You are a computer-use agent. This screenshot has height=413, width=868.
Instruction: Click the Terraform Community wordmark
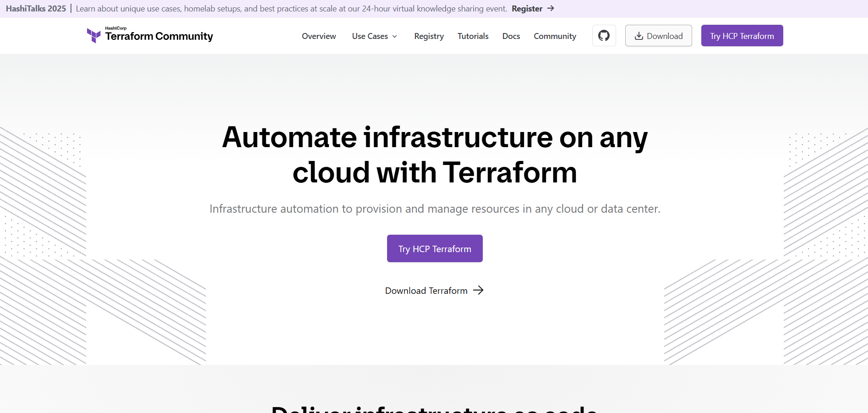click(159, 36)
